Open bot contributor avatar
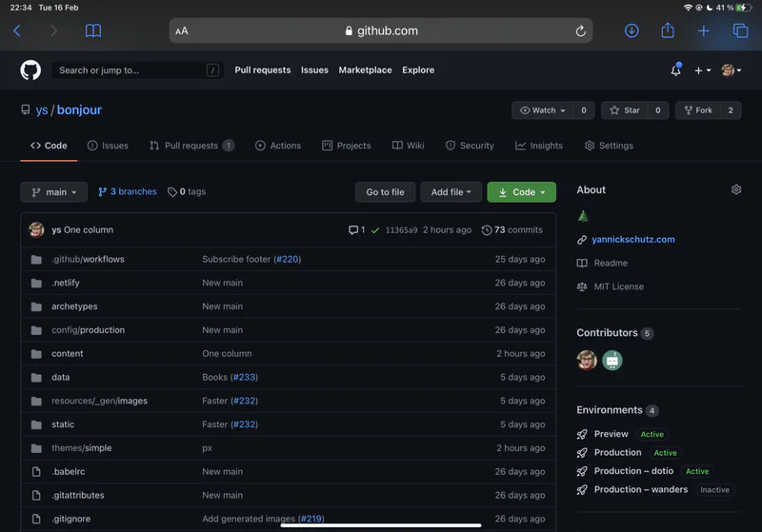The width and height of the screenshot is (762, 532). [612, 360]
